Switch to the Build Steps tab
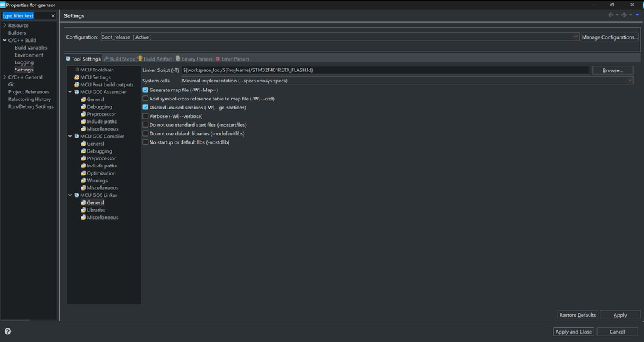This screenshot has width=644, height=342. tap(119, 59)
